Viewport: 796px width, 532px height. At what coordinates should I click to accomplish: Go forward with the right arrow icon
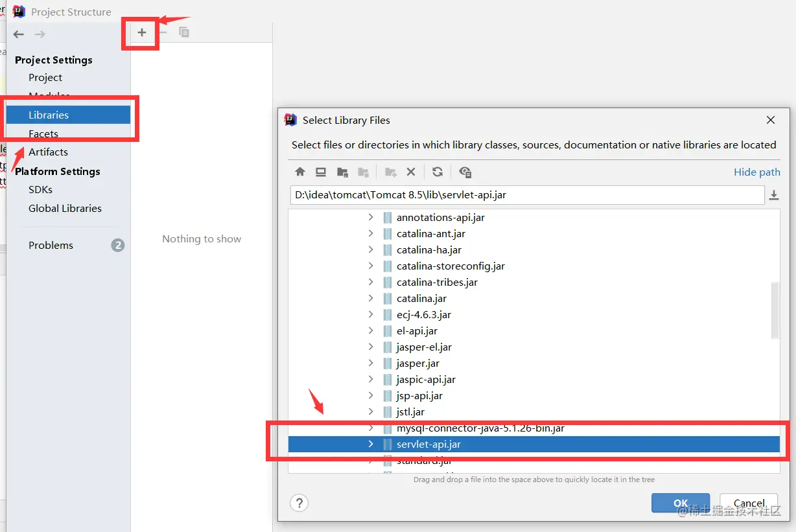40,34
